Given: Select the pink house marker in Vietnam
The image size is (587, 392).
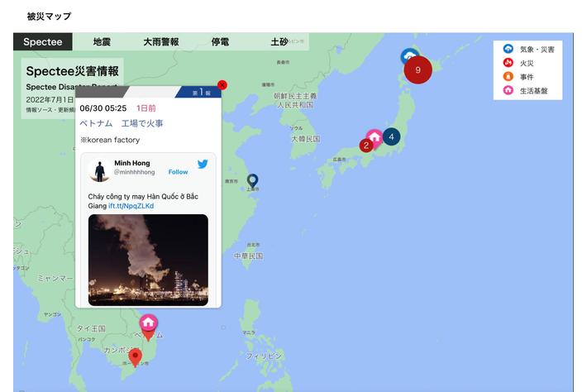Looking at the screenshot, I should (x=148, y=323).
